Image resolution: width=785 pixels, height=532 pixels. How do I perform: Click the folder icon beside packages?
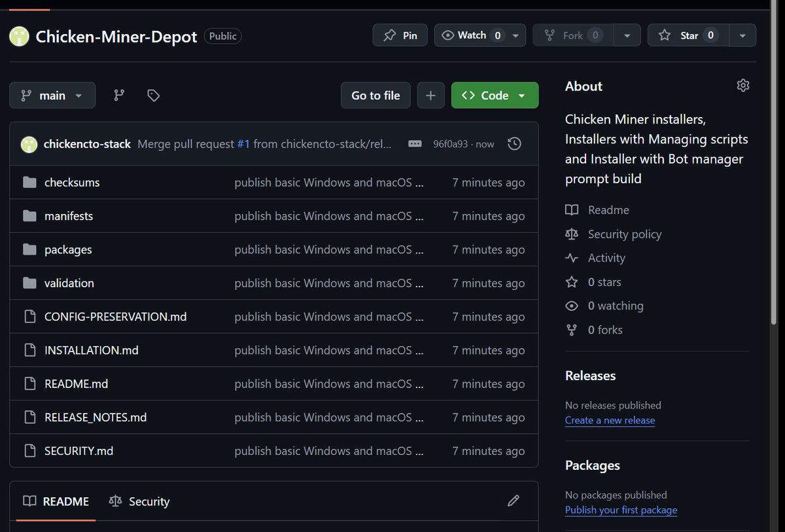click(x=29, y=249)
